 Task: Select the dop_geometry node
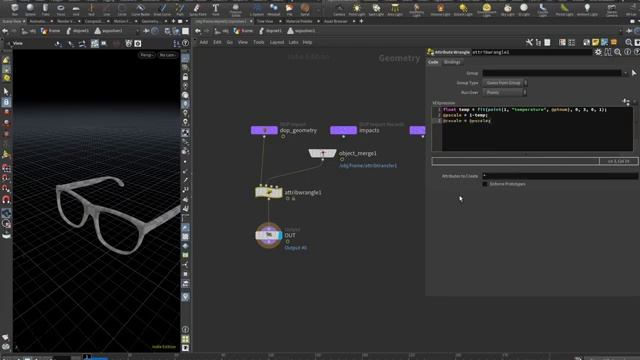point(264,130)
